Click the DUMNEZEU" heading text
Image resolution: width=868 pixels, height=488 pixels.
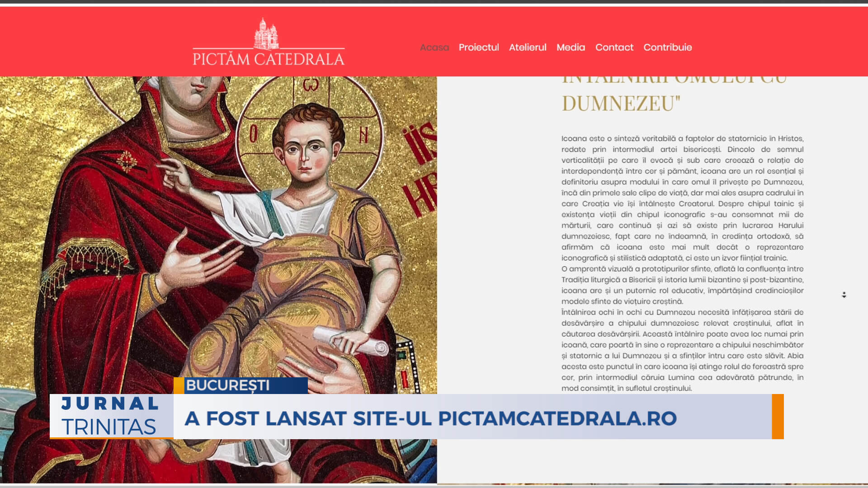[x=621, y=103]
